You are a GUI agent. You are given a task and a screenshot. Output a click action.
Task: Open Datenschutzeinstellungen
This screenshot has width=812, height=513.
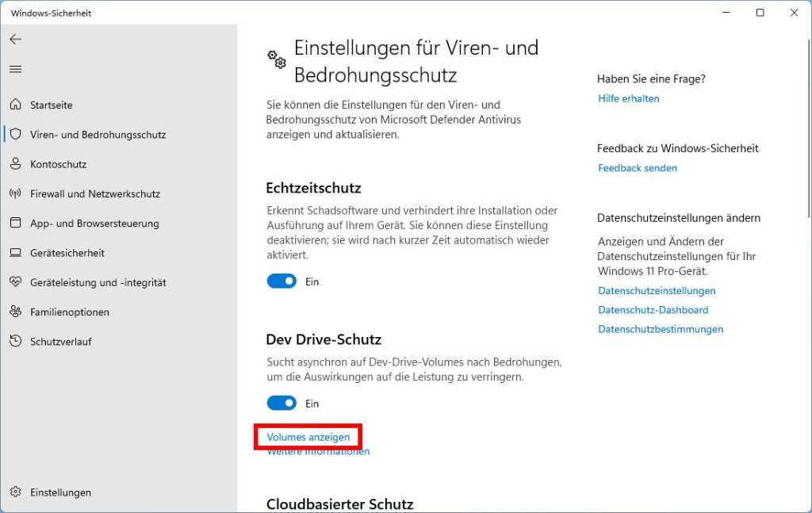point(657,290)
